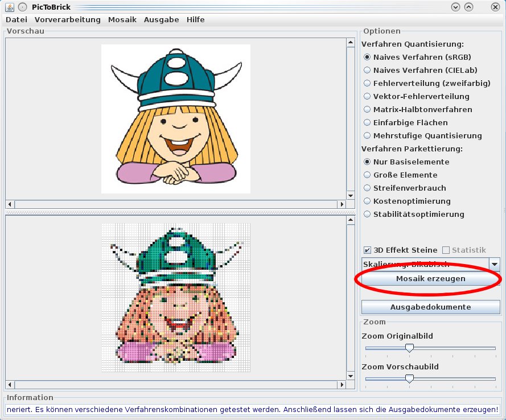
Task: Click the original image preview's scroll down arrow
Action: click(351, 195)
